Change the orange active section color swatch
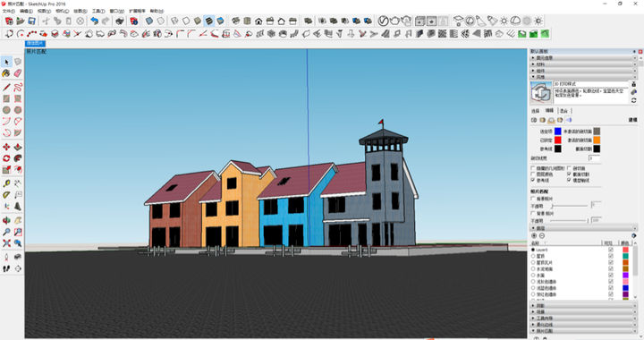The width and height of the screenshot is (644, 340). [597, 140]
